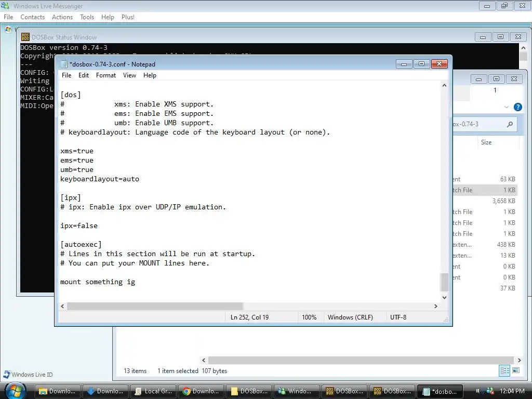The width and height of the screenshot is (532, 399).
Task: Open Windows Live Messenger Actions menu
Action: point(62,17)
